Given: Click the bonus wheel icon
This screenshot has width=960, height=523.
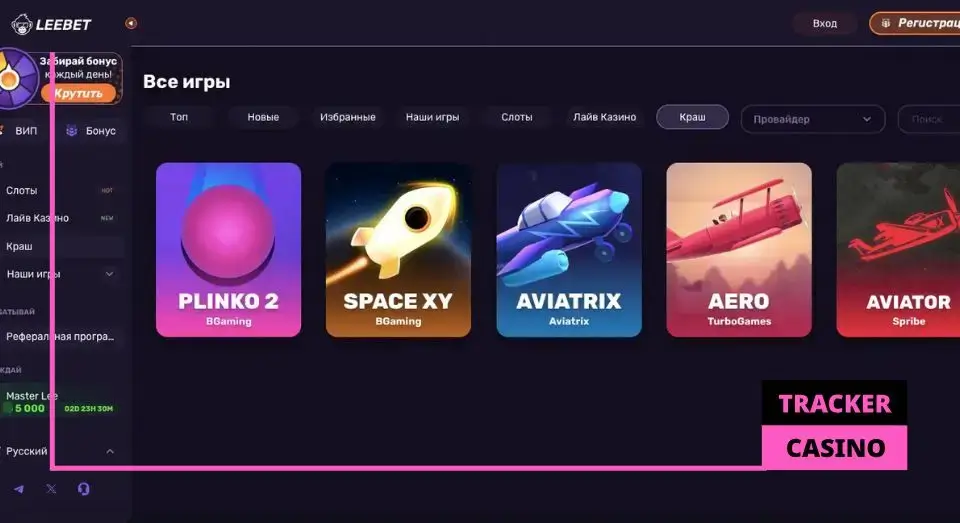Looking at the screenshot, I should 17,78.
